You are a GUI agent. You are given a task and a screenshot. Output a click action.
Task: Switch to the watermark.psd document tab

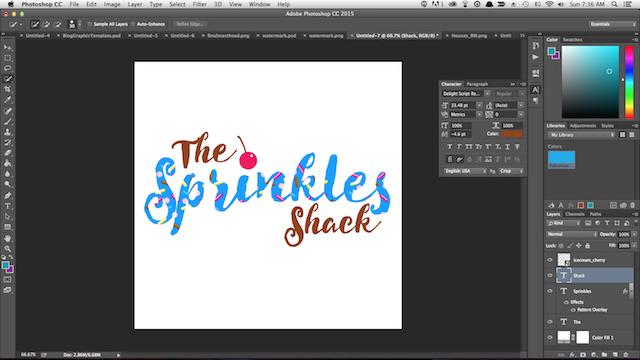(279, 36)
